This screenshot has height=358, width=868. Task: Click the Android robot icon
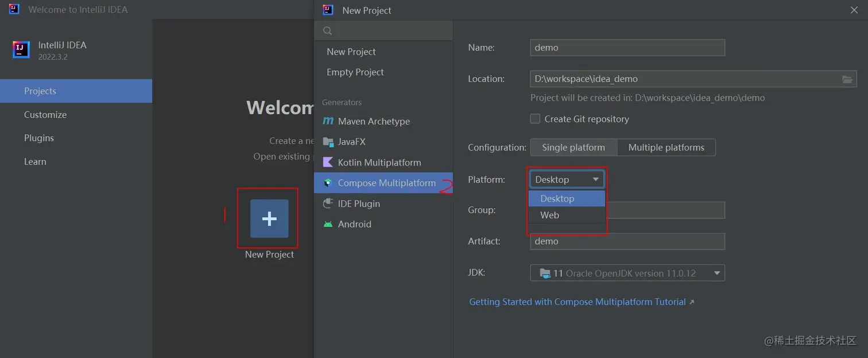tap(328, 224)
